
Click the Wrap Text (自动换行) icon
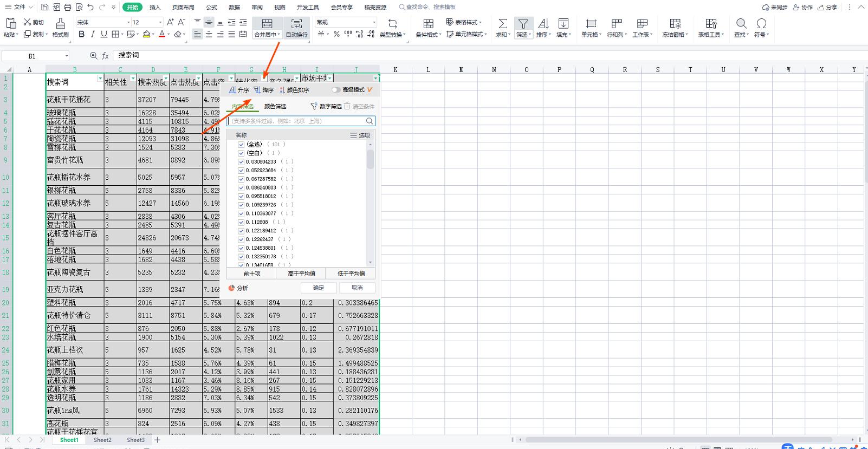point(296,23)
